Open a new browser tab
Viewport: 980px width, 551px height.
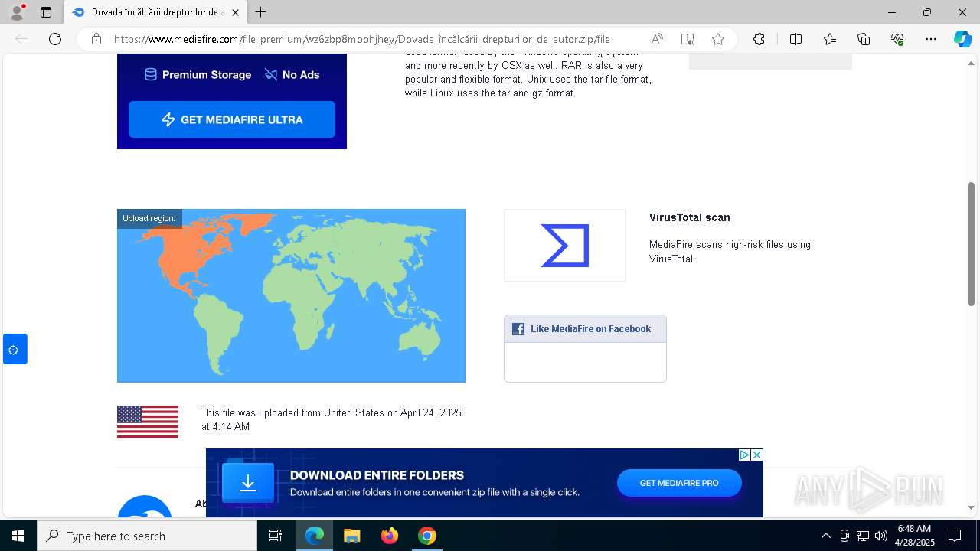(x=260, y=12)
